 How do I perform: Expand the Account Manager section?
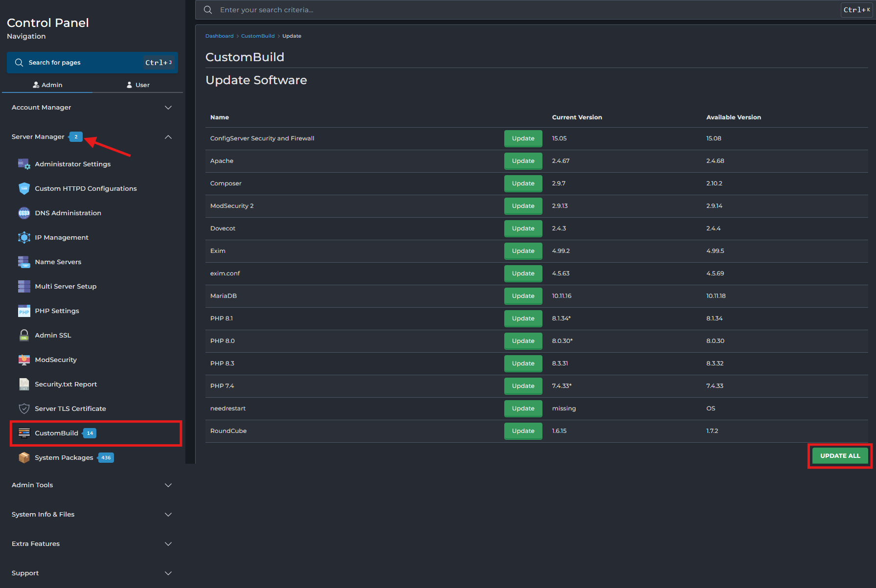tap(91, 108)
